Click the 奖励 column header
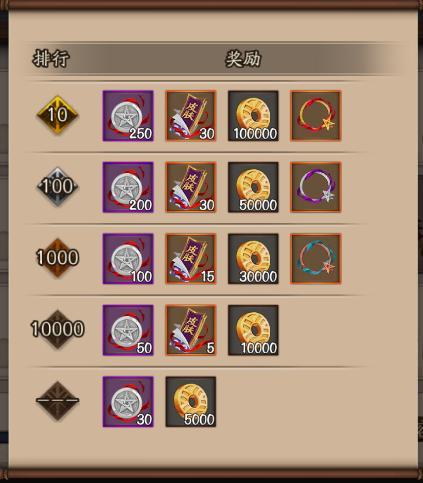The width and height of the screenshot is (423, 483). (x=243, y=59)
